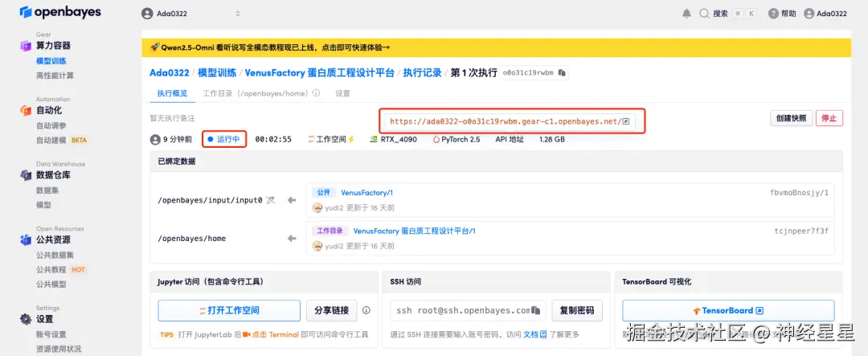Image resolution: width=868 pixels, height=356 pixels.
Task: Click the fbvmoBnosjy/1 identifier
Action: [x=800, y=193]
